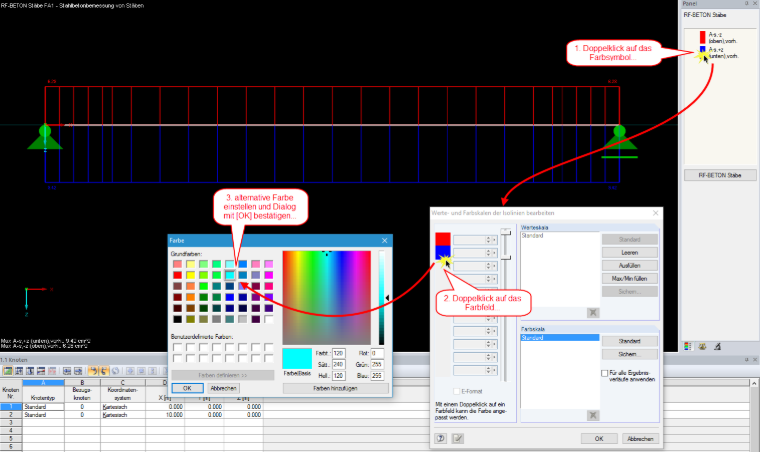Click the upper slider handle in isolines dialog
Viewport: 760px width, 452px height.
[x=506, y=232]
